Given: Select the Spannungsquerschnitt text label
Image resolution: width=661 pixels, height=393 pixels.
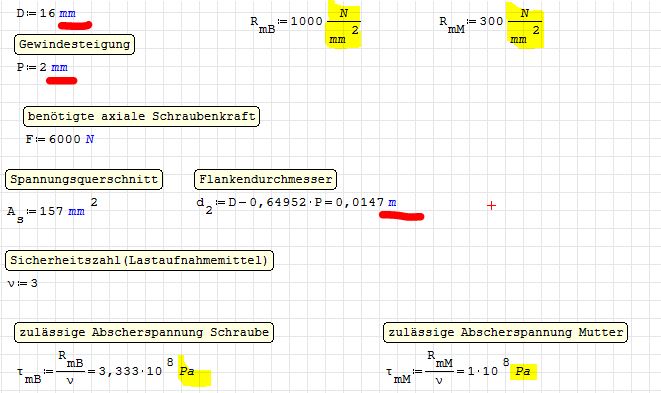Looking at the screenshot, I should [x=84, y=179].
